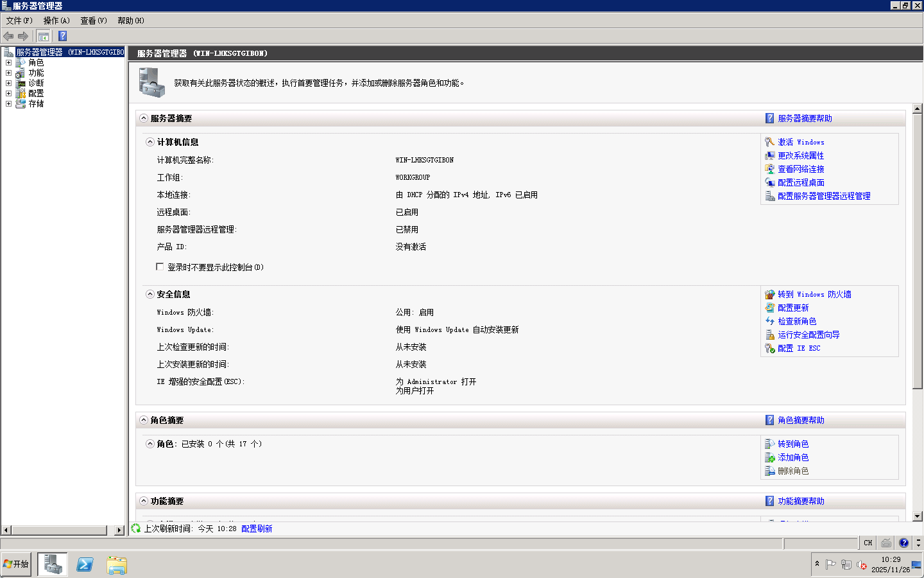Image resolution: width=924 pixels, height=578 pixels.
Task: Click the main pane vertical scrollbar thumb
Action: [918, 251]
